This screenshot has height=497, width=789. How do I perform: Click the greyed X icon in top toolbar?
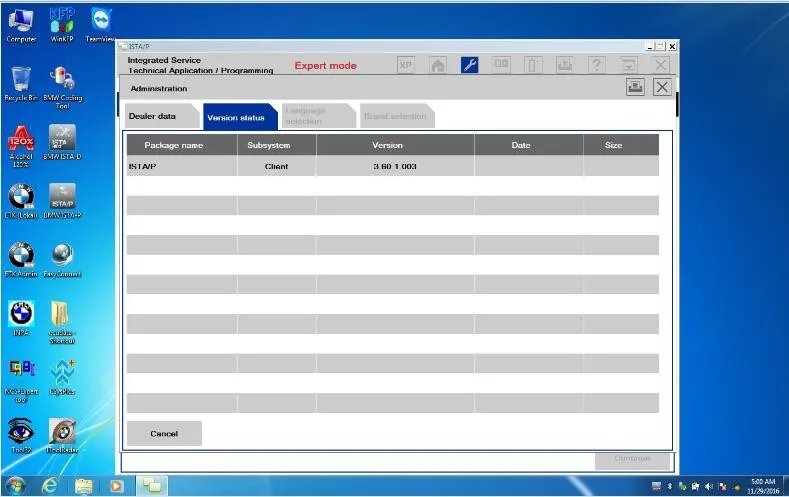(x=661, y=65)
